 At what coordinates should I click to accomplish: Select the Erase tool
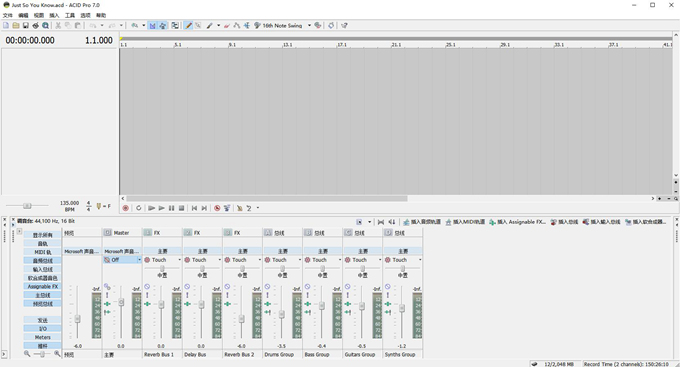coord(226,26)
